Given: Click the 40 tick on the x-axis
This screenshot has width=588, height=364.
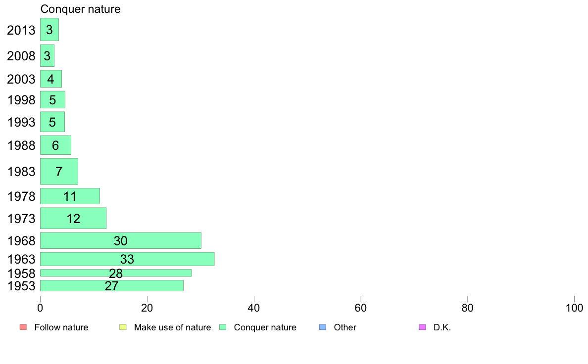Looking at the screenshot, I should click(x=254, y=308).
